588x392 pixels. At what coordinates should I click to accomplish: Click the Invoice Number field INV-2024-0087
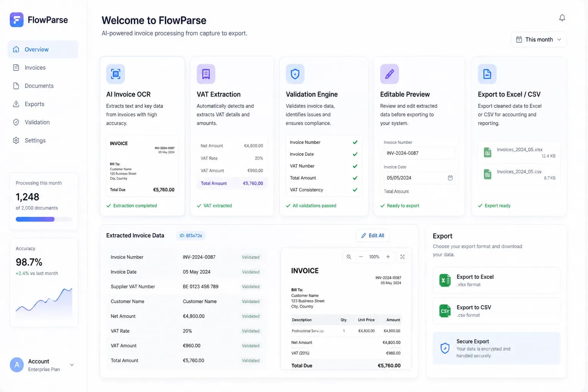(x=419, y=153)
